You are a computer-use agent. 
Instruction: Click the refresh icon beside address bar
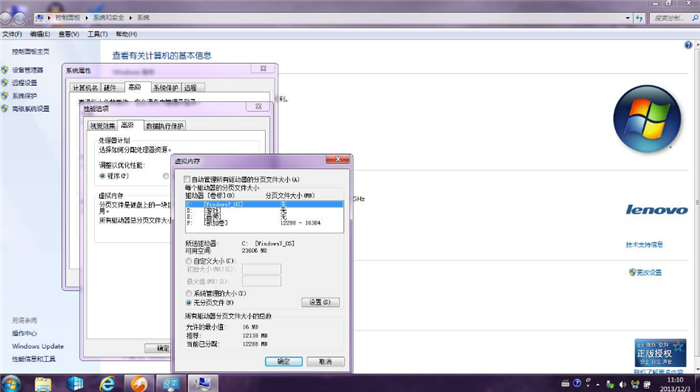(x=639, y=18)
